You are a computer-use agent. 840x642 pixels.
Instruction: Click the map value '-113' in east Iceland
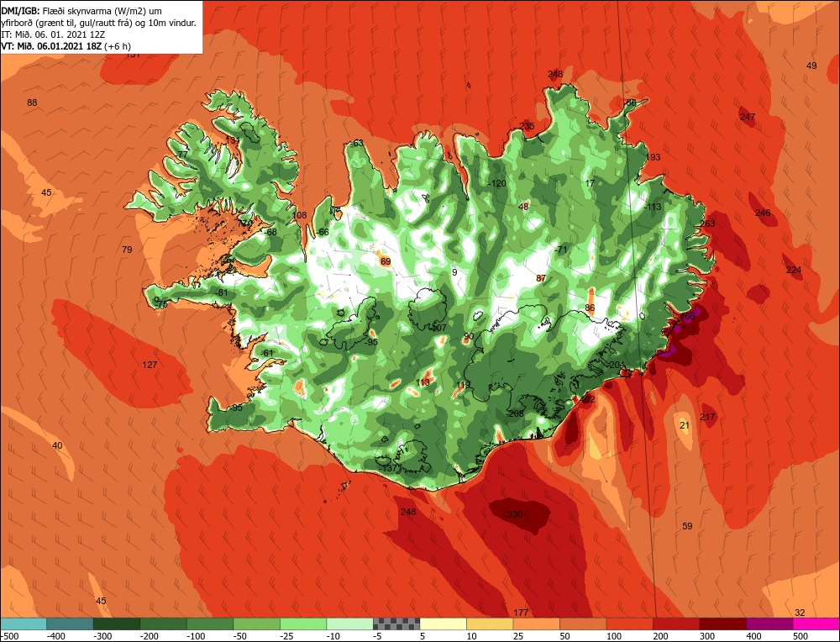pyautogui.click(x=653, y=208)
